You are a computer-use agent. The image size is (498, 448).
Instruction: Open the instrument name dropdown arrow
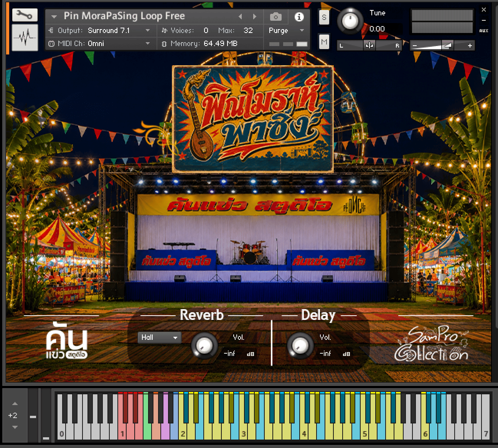[x=54, y=16]
